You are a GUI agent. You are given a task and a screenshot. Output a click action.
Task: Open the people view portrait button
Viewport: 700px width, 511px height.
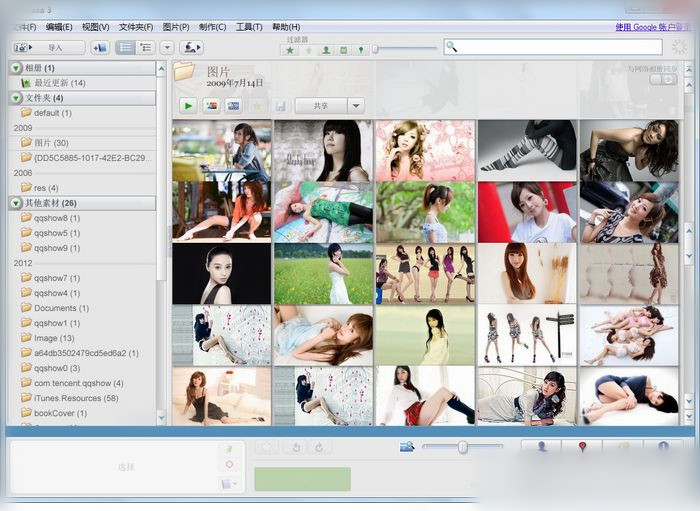coord(191,47)
